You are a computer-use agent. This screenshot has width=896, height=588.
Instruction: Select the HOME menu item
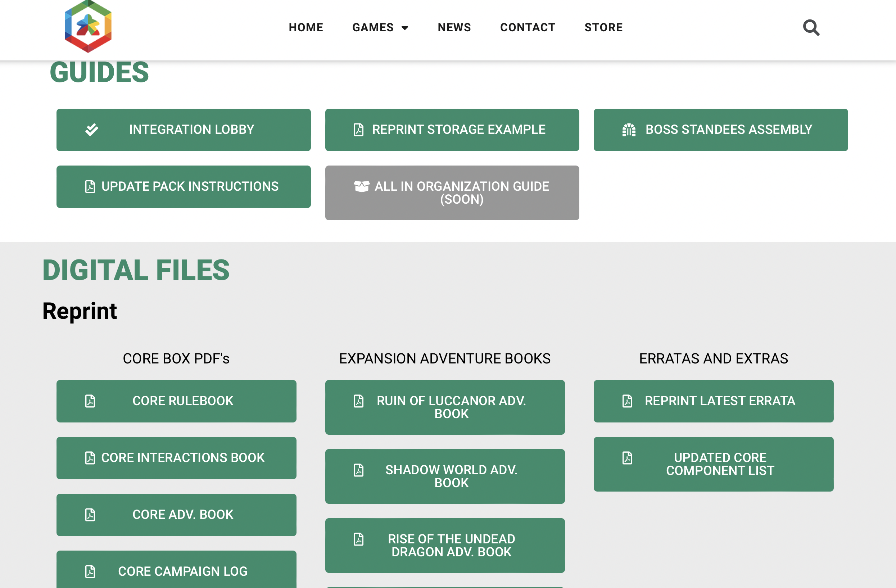(306, 27)
